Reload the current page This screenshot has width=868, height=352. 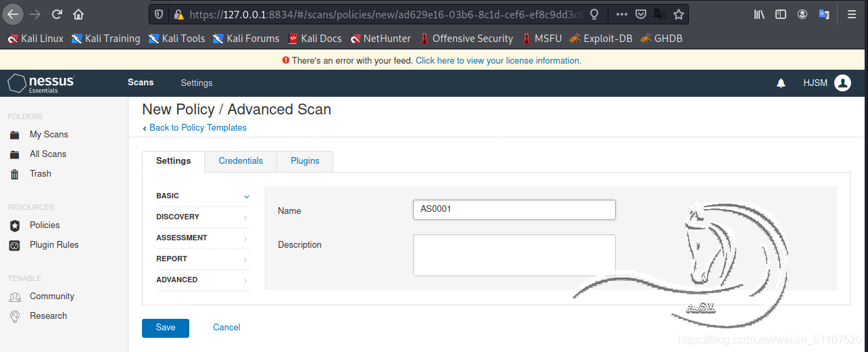coord(57,14)
